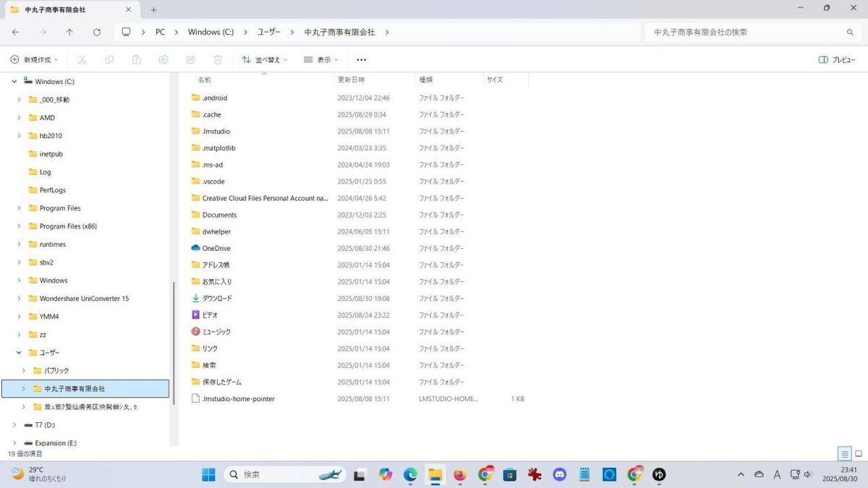Viewport: 868px width, 488px height.
Task: Switch to details view in the status bar
Action: click(x=844, y=453)
